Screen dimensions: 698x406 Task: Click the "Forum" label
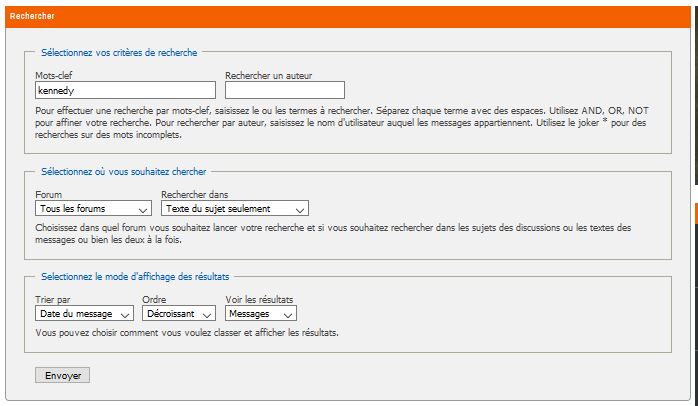[48, 194]
